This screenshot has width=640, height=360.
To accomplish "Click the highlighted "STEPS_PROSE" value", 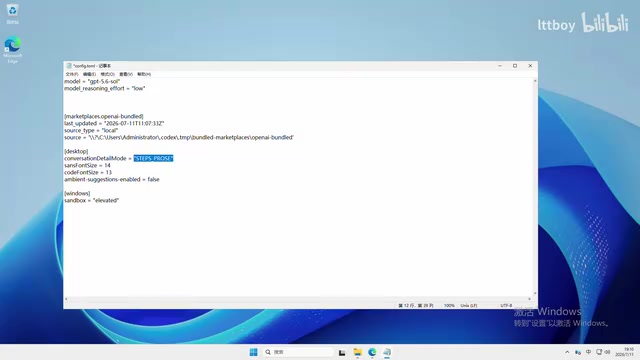I will click(x=153, y=158).
